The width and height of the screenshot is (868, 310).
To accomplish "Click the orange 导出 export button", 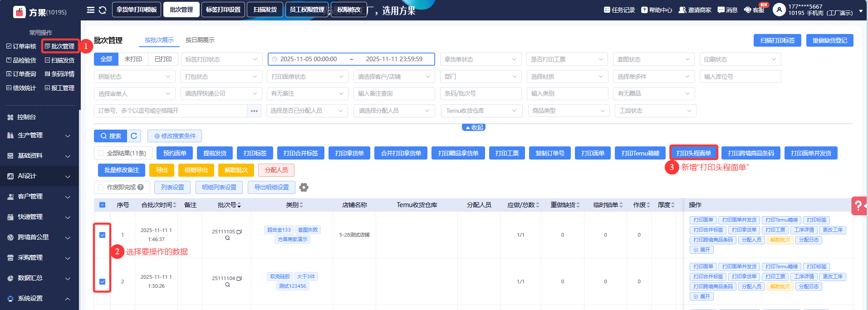I will coord(162,170).
